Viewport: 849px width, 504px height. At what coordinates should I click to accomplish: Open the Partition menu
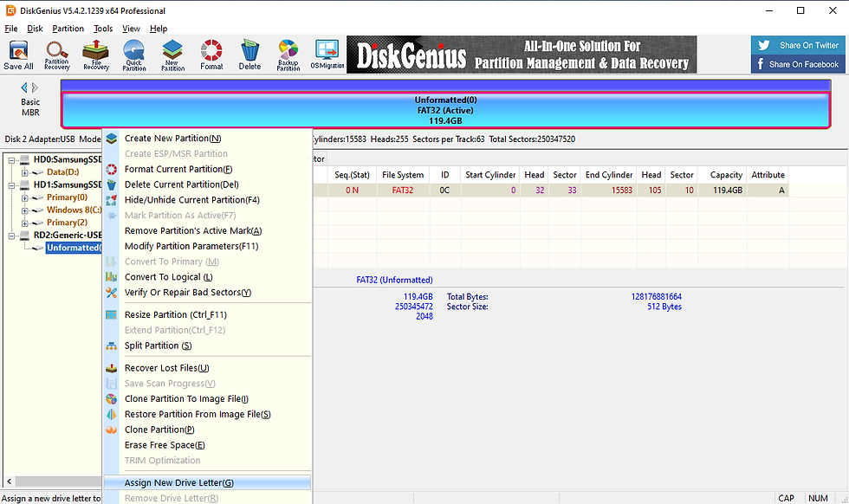(68, 29)
